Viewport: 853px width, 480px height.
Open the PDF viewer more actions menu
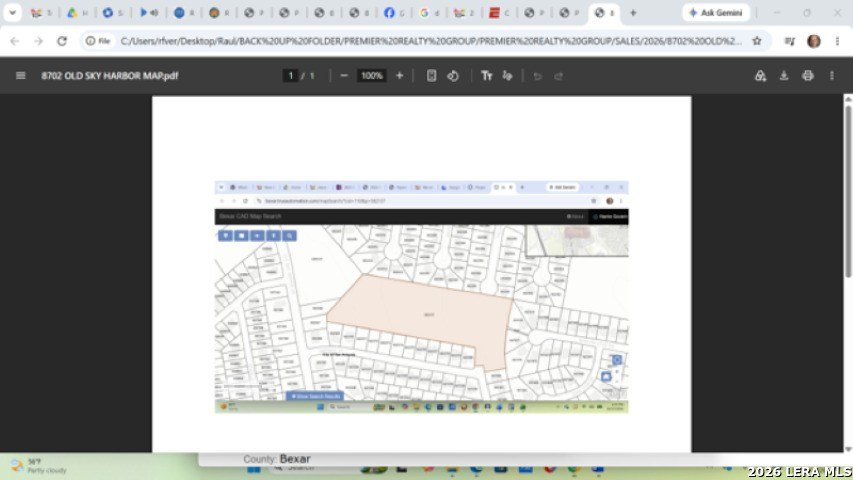pyautogui.click(x=832, y=76)
